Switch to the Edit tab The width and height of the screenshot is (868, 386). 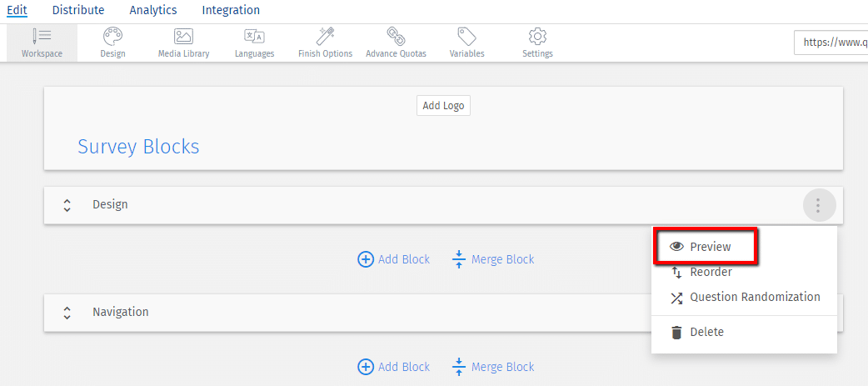click(x=17, y=10)
